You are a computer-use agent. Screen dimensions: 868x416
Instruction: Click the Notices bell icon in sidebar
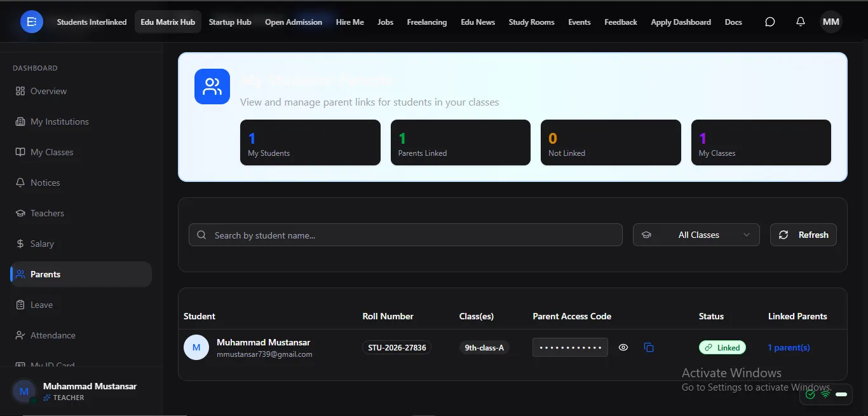point(20,183)
